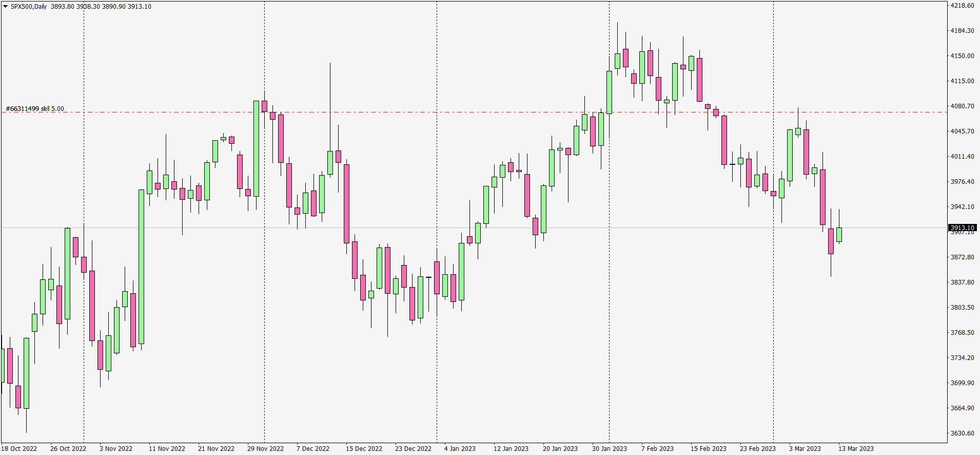Viewport: 980px width, 455px height.
Task: Click the 3 Mar 2023 date label
Action: coord(805,449)
